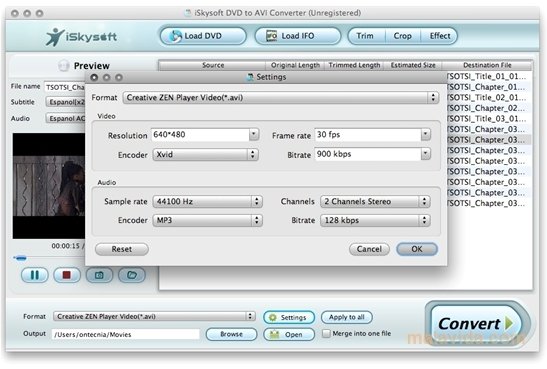The height and width of the screenshot is (369, 547).
Task: Open the video Encoder Xvid dropdown
Action: 205,155
